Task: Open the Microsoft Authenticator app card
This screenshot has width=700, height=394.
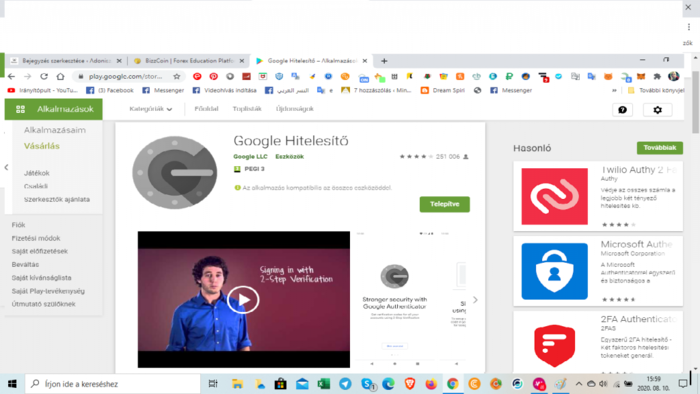Action: (x=598, y=271)
